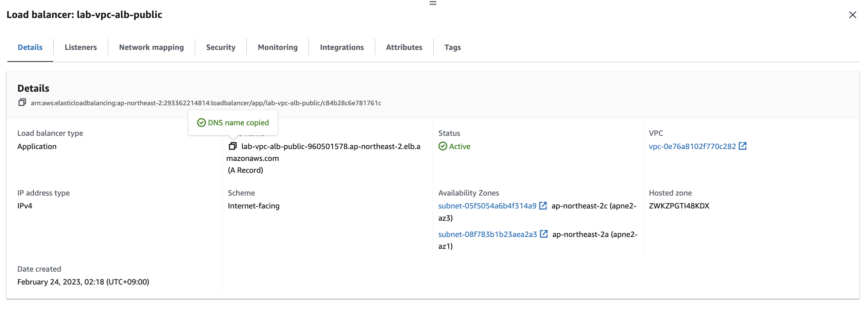Click the Application load balancer type value
This screenshot has width=868, height=311.
coord(37,146)
